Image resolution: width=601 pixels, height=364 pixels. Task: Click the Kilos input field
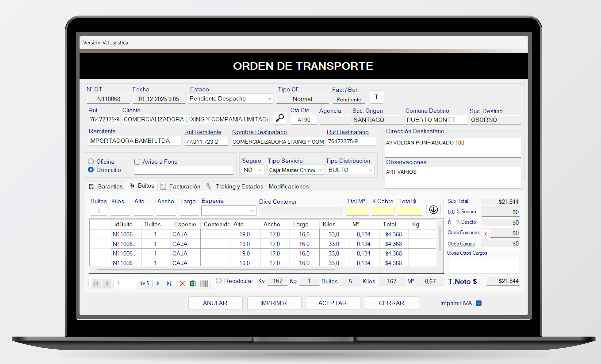(x=120, y=210)
